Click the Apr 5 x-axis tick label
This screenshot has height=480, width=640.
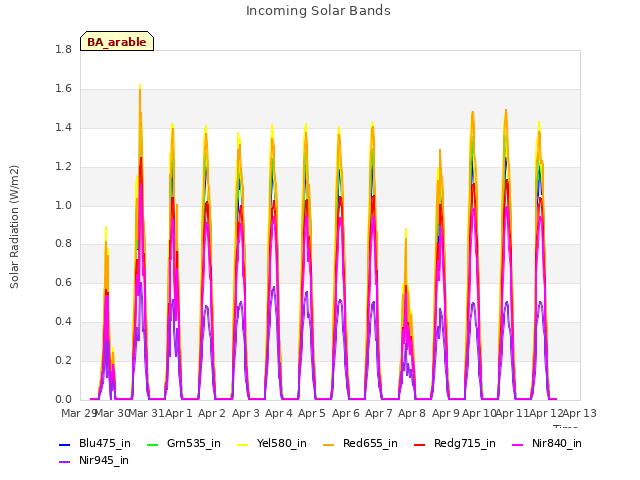tap(312, 413)
